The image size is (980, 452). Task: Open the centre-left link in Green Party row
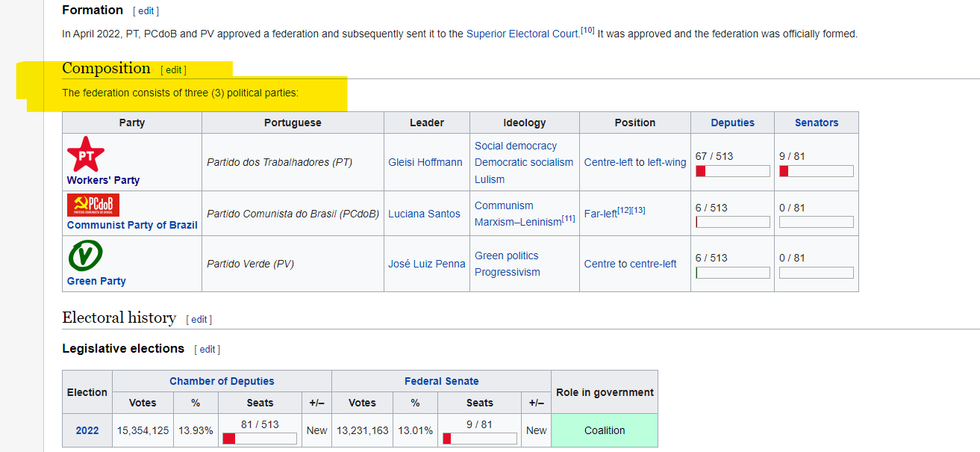point(653,264)
